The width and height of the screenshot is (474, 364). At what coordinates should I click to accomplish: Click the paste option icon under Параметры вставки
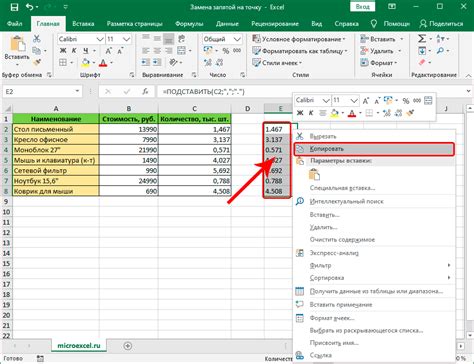314,174
